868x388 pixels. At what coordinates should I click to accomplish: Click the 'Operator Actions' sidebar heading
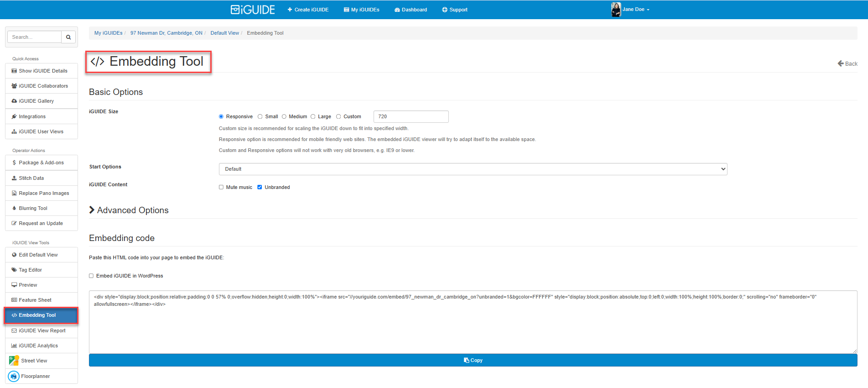(x=29, y=151)
